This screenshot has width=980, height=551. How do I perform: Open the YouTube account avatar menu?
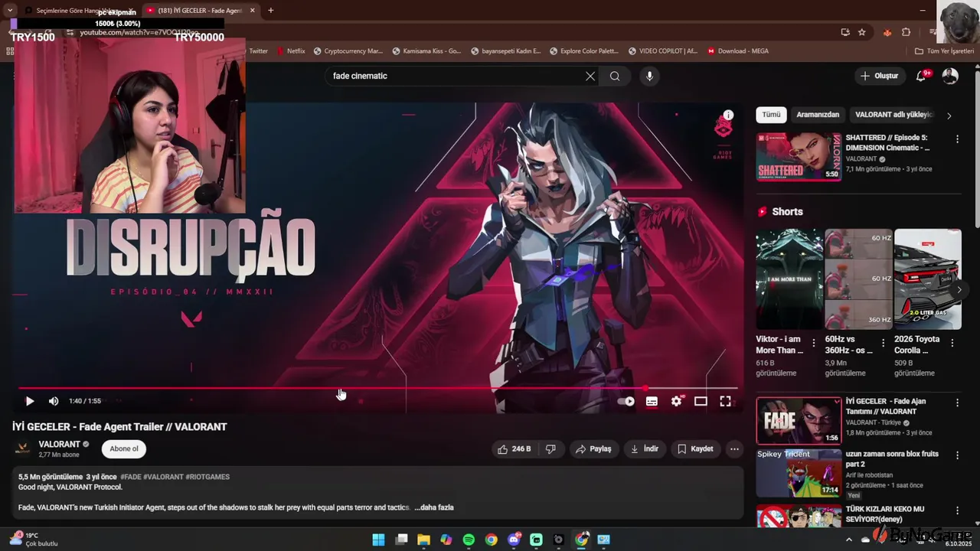tap(950, 76)
